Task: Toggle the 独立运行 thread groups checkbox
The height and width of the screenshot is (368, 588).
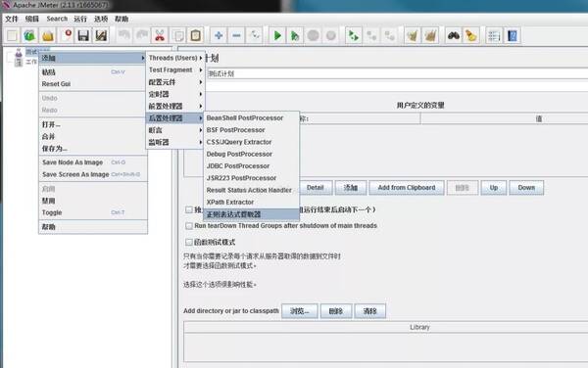Action: (189, 209)
